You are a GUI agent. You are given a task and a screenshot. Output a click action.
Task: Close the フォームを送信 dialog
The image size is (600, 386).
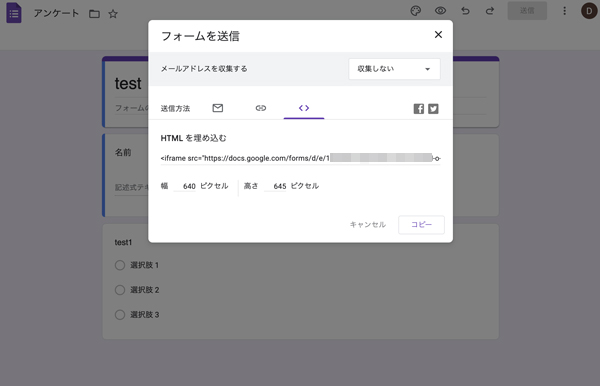(439, 34)
